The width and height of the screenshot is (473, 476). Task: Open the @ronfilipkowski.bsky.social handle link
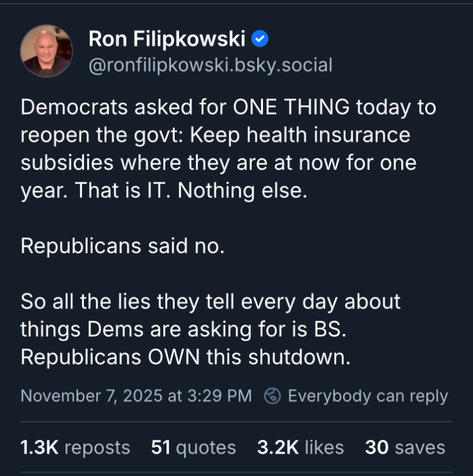210,64
